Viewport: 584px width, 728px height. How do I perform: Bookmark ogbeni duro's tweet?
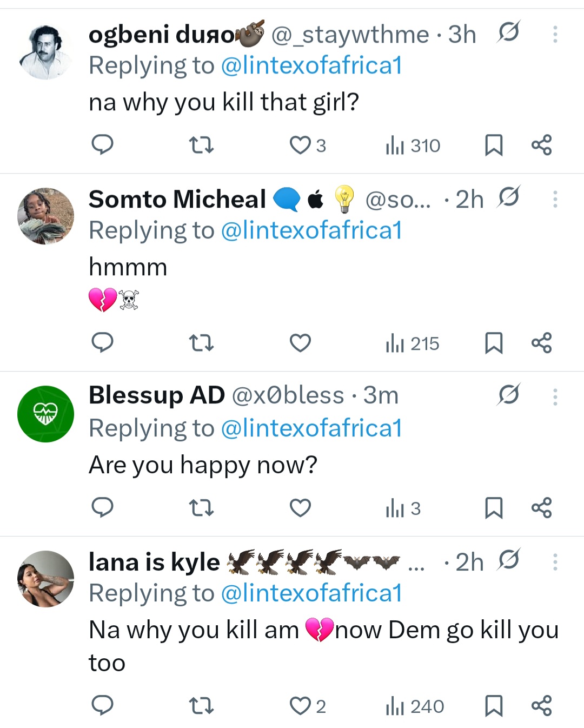pyautogui.click(x=494, y=145)
